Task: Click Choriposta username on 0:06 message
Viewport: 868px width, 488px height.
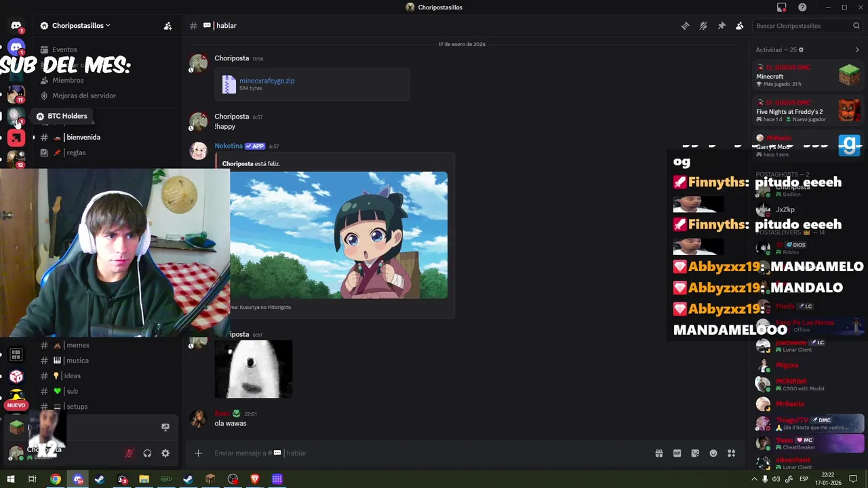Action: click(x=232, y=58)
